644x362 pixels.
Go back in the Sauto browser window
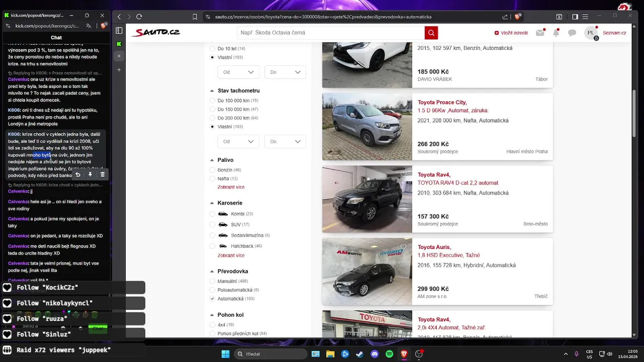point(119,17)
